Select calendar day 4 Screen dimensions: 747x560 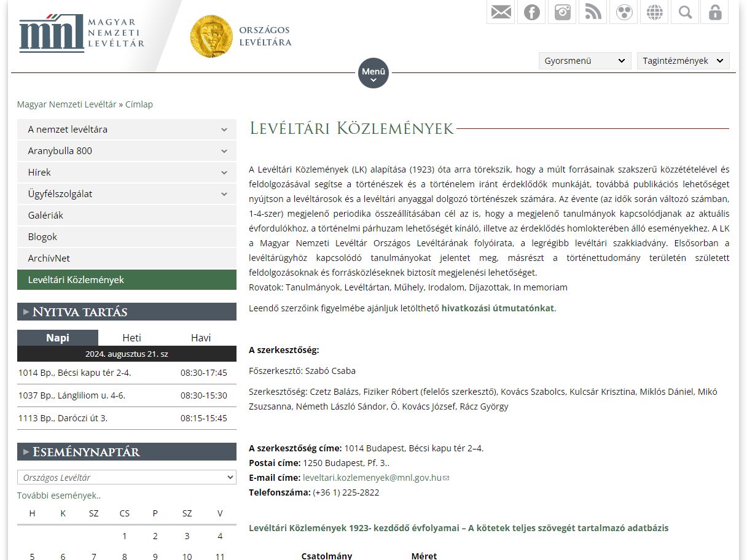(220, 536)
